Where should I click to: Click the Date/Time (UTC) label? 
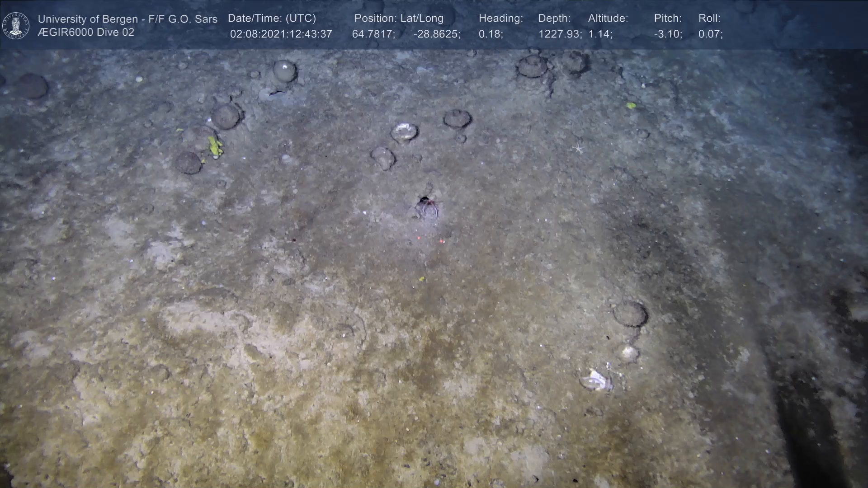[272, 18]
